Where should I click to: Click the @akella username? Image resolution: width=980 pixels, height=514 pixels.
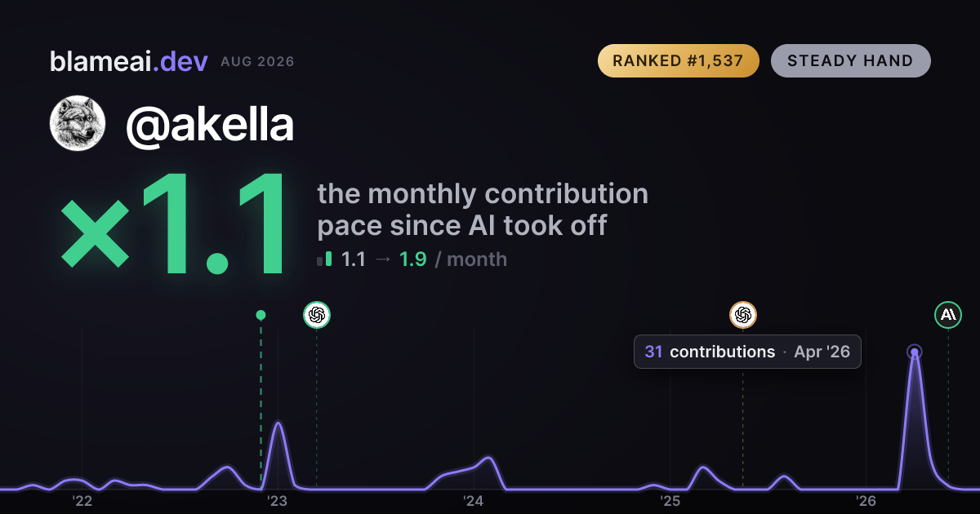[209, 124]
